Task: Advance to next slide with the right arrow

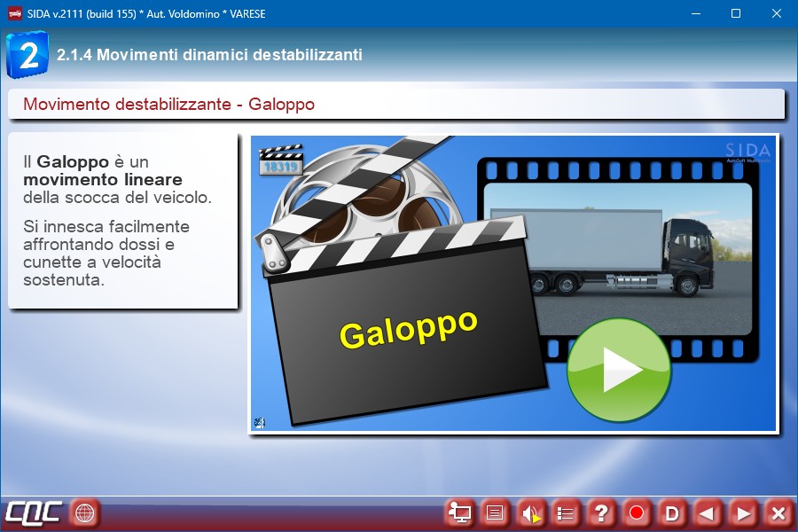Action: (x=743, y=512)
